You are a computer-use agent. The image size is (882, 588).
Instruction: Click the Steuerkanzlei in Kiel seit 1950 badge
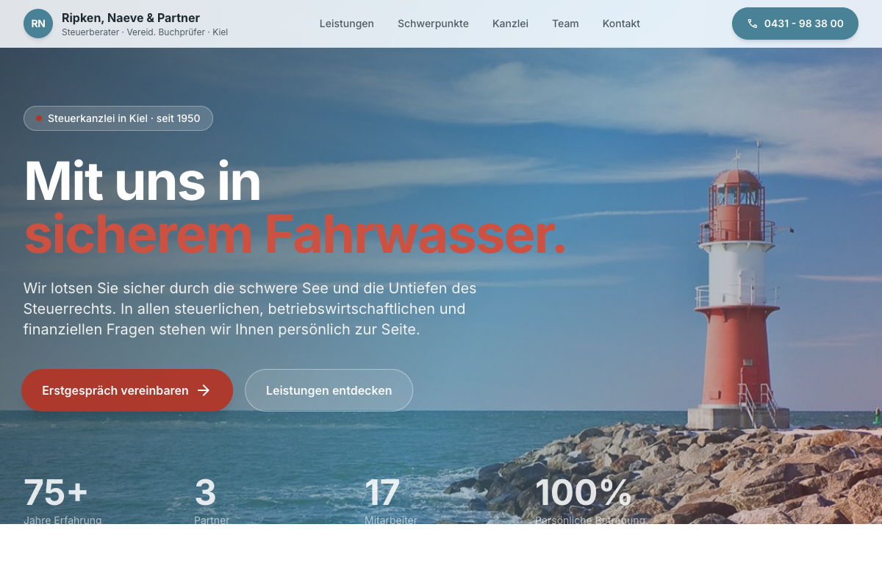pyautogui.click(x=118, y=118)
